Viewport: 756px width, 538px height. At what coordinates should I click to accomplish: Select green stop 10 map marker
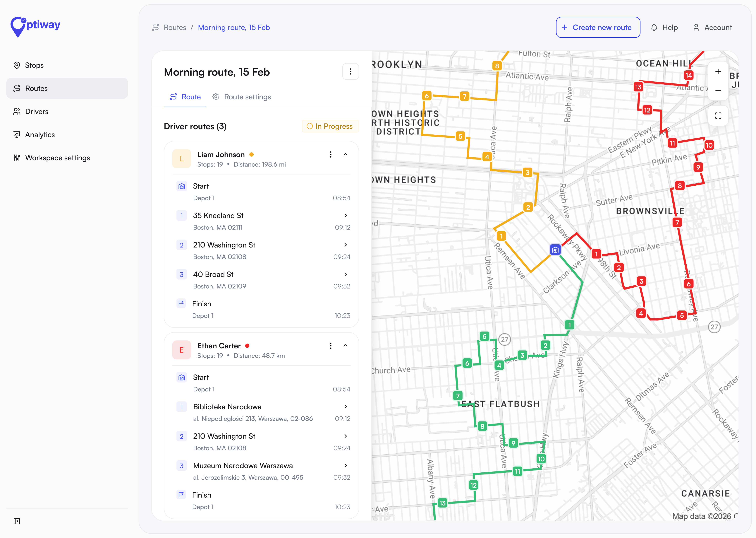[541, 459]
